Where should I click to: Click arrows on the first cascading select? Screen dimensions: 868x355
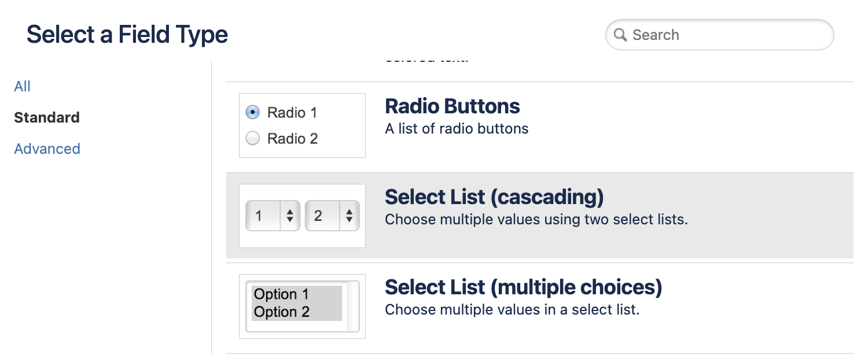click(x=290, y=216)
